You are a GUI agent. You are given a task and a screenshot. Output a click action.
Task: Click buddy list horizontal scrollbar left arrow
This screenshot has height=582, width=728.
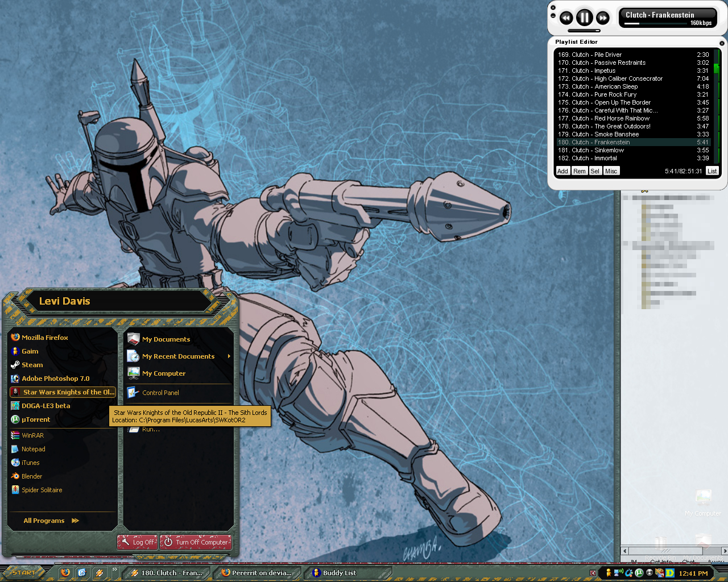pos(624,551)
